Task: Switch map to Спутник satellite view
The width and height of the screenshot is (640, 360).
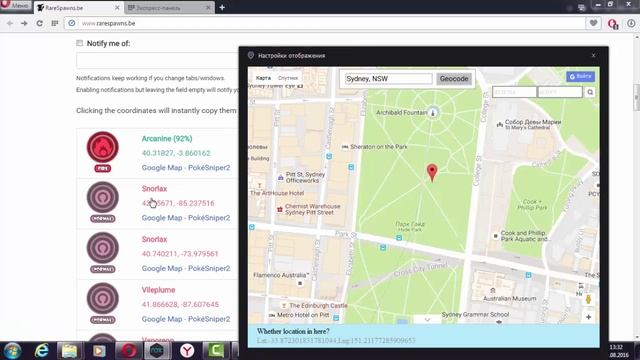Action: tap(288, 78)
